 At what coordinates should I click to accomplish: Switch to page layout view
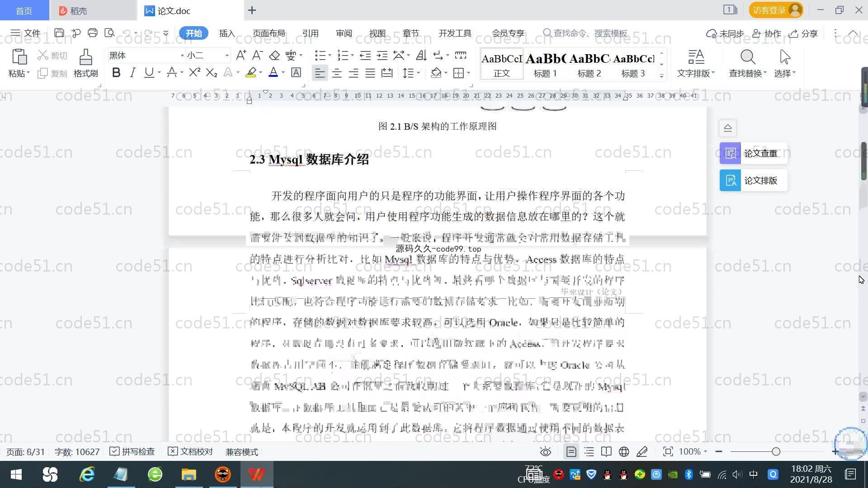[571, 451]
